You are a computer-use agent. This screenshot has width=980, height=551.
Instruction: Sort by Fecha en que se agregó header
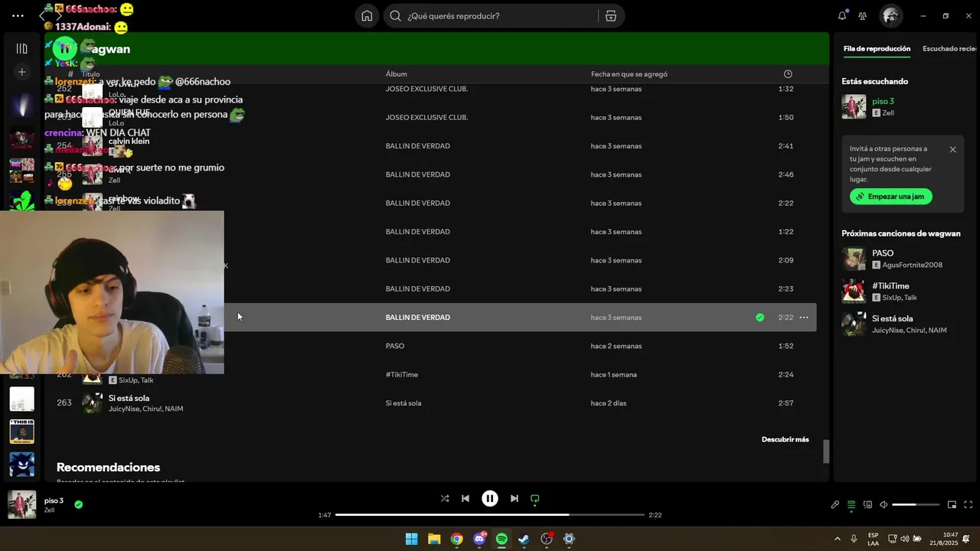coord(629,74)
